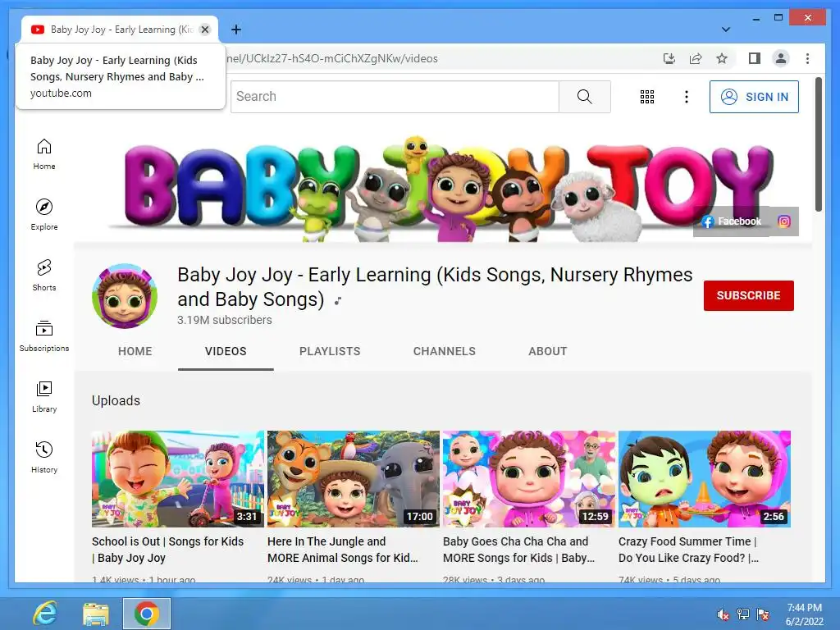Click the page vertical scrollbar thumb

[x=818, y=144]
